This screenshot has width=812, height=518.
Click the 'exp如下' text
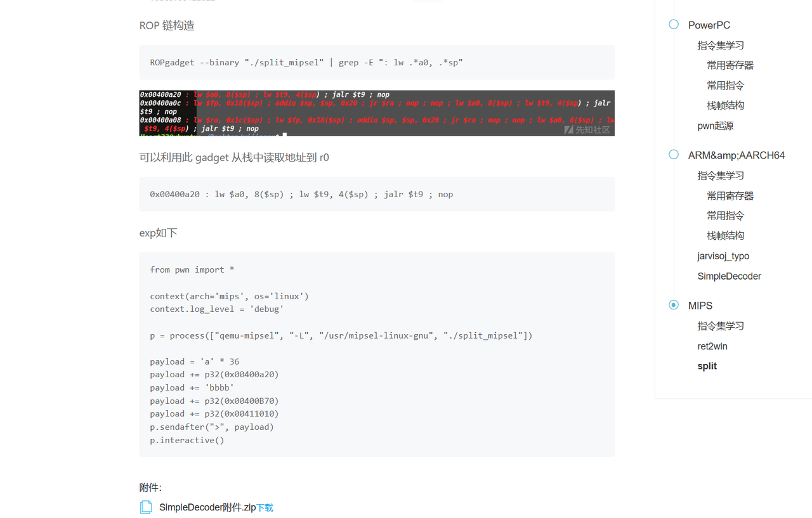[158, 233]
